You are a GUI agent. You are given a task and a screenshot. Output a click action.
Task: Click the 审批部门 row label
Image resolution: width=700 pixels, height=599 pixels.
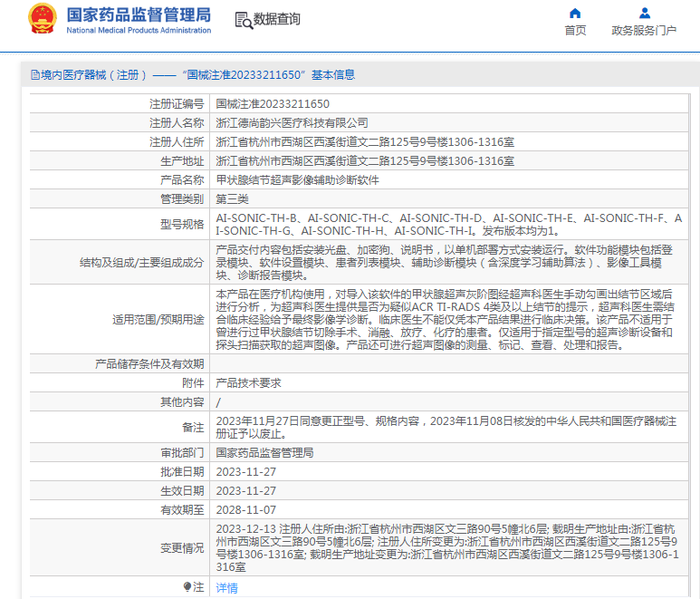(x=182, y=453)
